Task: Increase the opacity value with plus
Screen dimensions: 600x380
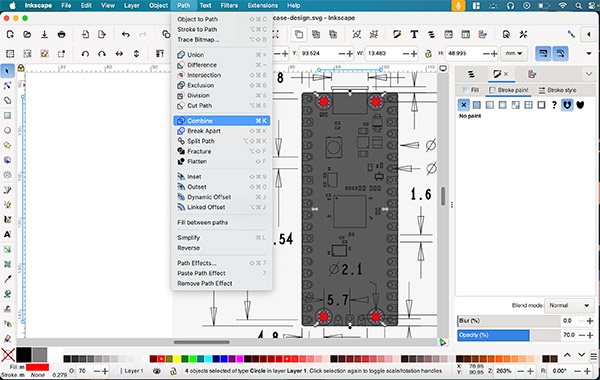Action: click(590, 335)
